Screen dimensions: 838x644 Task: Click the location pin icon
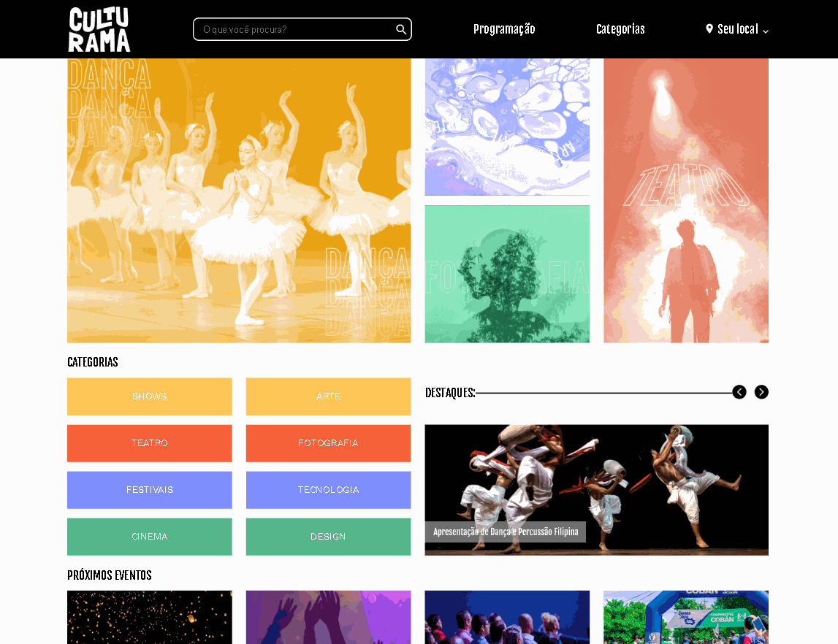709,28
